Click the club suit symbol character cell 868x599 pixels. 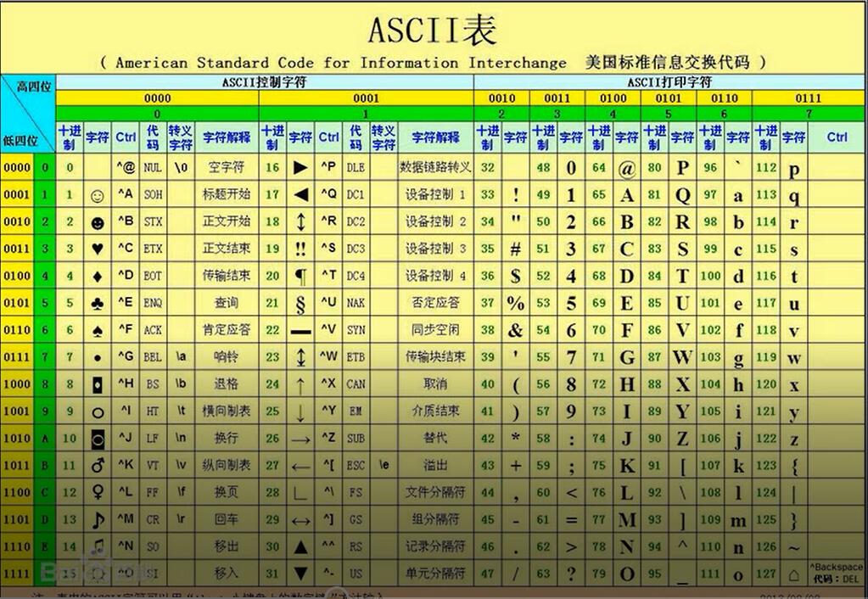click(x=98, y=303)
